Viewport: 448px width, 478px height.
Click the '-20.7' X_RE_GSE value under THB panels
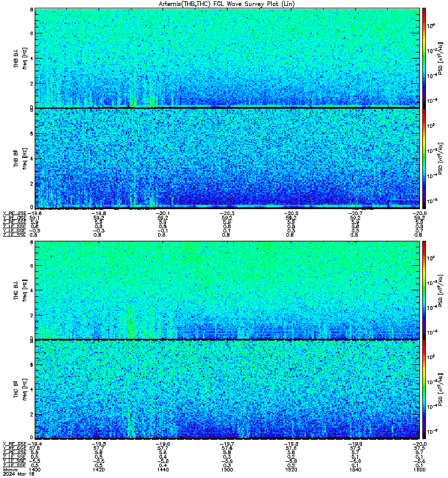[354, 213]
